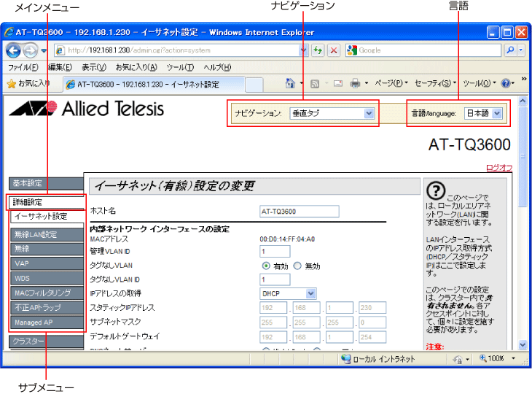Viewport: 532px width, 394px height.
Task: Select the AT-TQ3600 イーサネット設定 browser tab
Action: tap(154, 84)
